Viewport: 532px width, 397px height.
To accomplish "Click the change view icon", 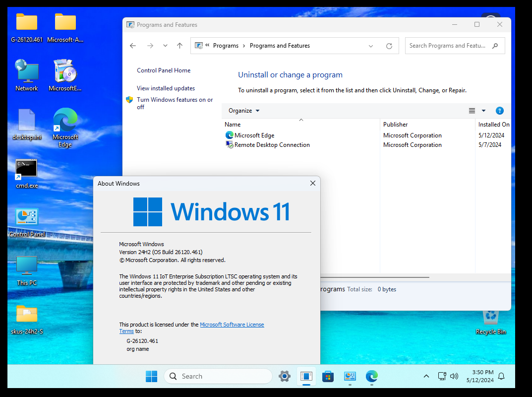I will tap(472, 111).
